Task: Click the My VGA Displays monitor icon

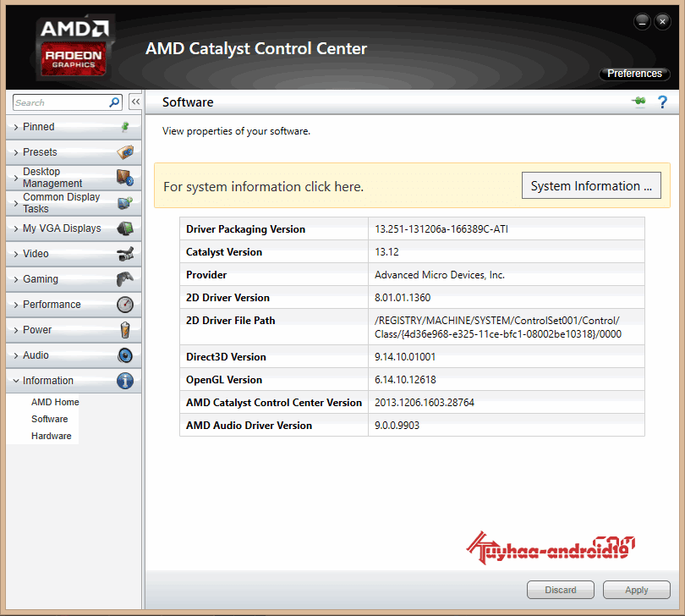Action: pos(125,228)
